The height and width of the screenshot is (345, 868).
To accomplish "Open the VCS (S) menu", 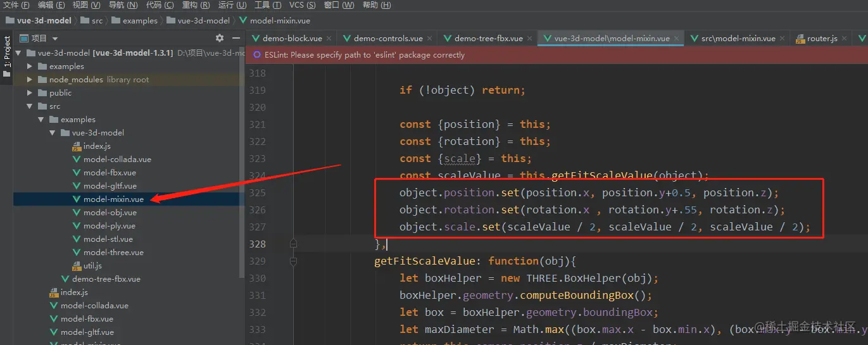I will (303, 5).
